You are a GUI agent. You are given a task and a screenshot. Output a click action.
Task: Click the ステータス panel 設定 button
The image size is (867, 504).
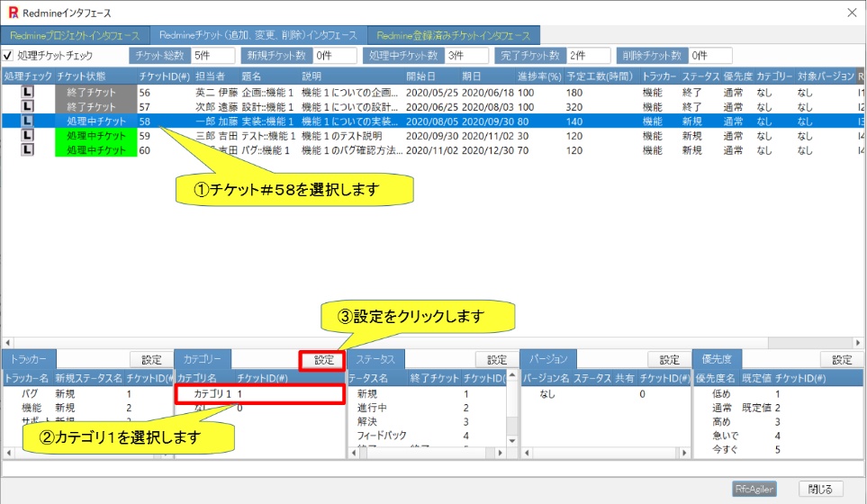[497, 360]
